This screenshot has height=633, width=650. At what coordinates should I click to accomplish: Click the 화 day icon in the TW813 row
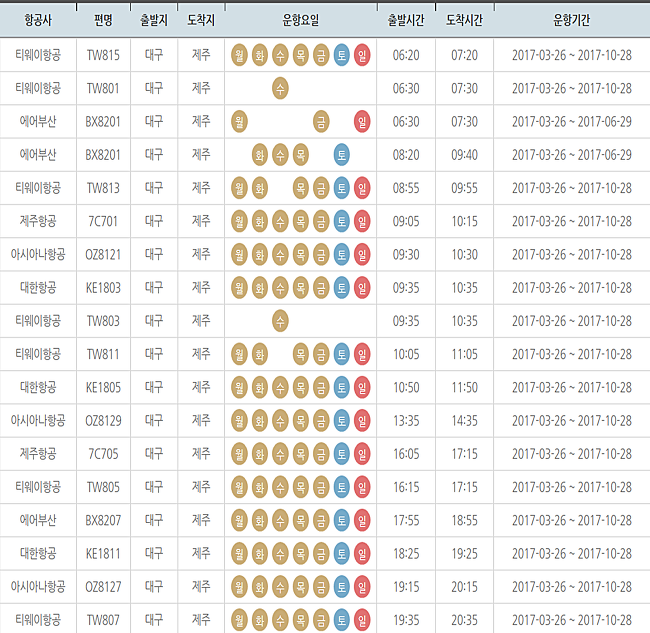260,188
